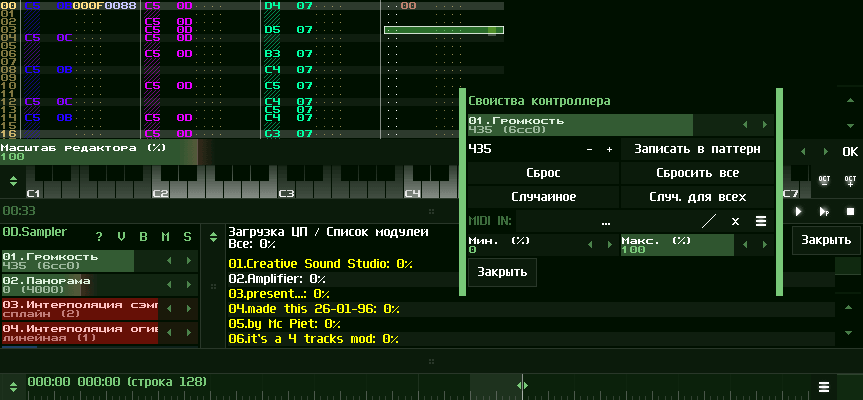The image size is (863, 400).
Task: Solo the Sampler with the S button
Action: (x=187, y=237)
